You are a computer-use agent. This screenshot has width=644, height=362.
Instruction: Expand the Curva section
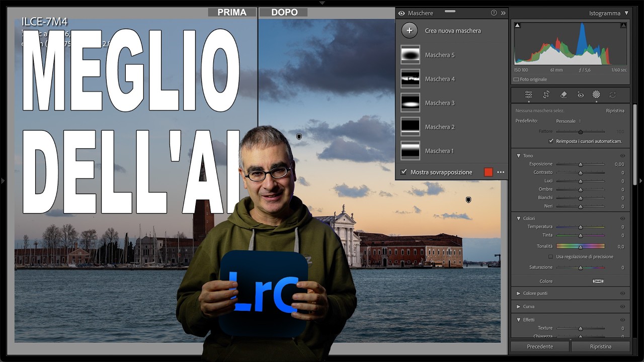point(519,306)
